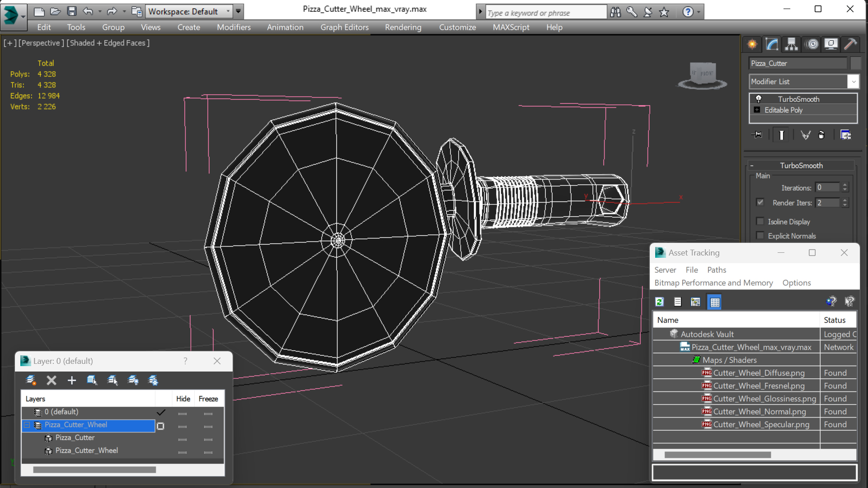868x488 pixels.
Task: Toggle TurboSmooth modifier lightbulb
Action: pyautogui.click(x=759, y=99)
